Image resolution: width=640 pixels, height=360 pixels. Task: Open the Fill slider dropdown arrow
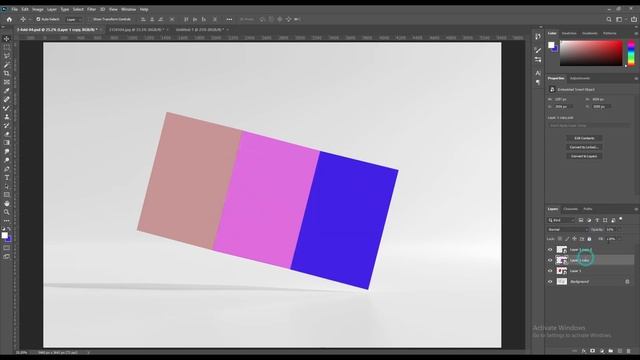click(x=620, y=239)
